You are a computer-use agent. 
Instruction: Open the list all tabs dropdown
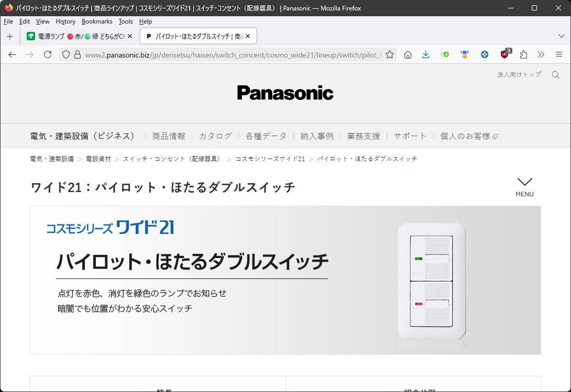coord(562,36)
